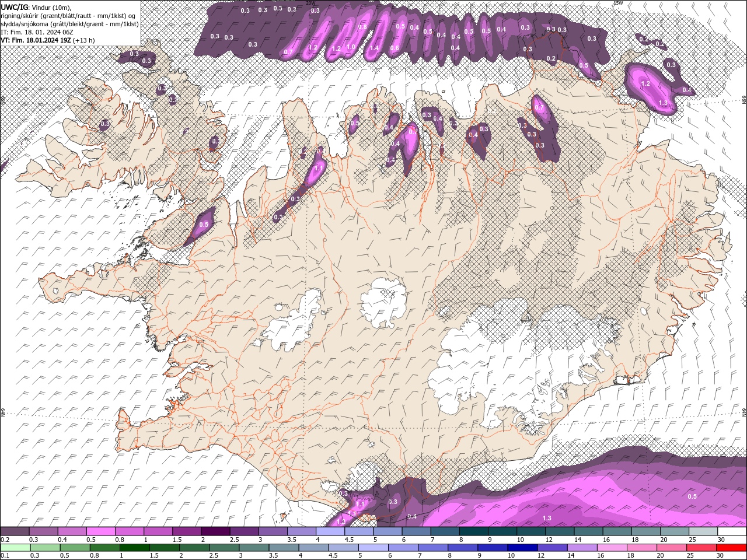Select the periwinkle 6 swatch in rain scale
The image size is (747, 560).
pos(403,547)
